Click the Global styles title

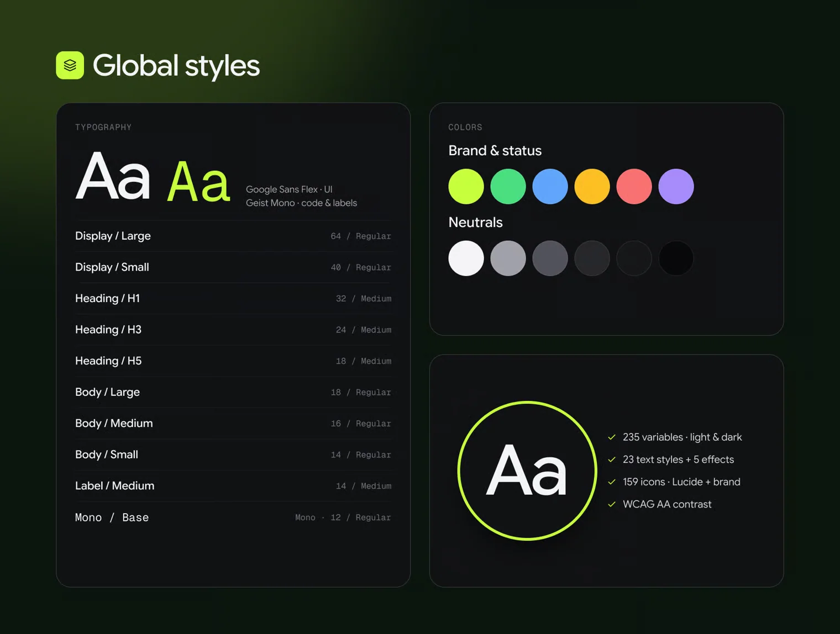click(x=176, y=66)
